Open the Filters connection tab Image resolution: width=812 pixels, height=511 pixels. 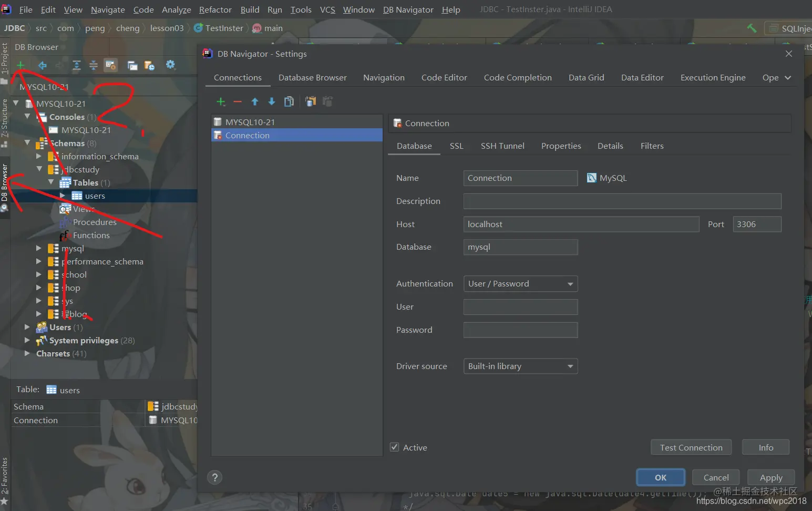(652, 146)
